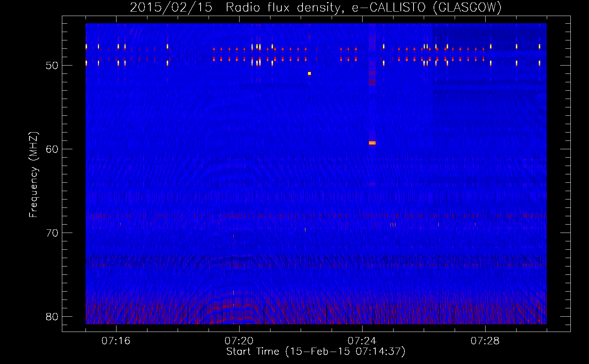Image resolution: width=589 pixels, height=364 pixels.
Task: Click the 70 frequency tick label
Action: pos(52,233)
